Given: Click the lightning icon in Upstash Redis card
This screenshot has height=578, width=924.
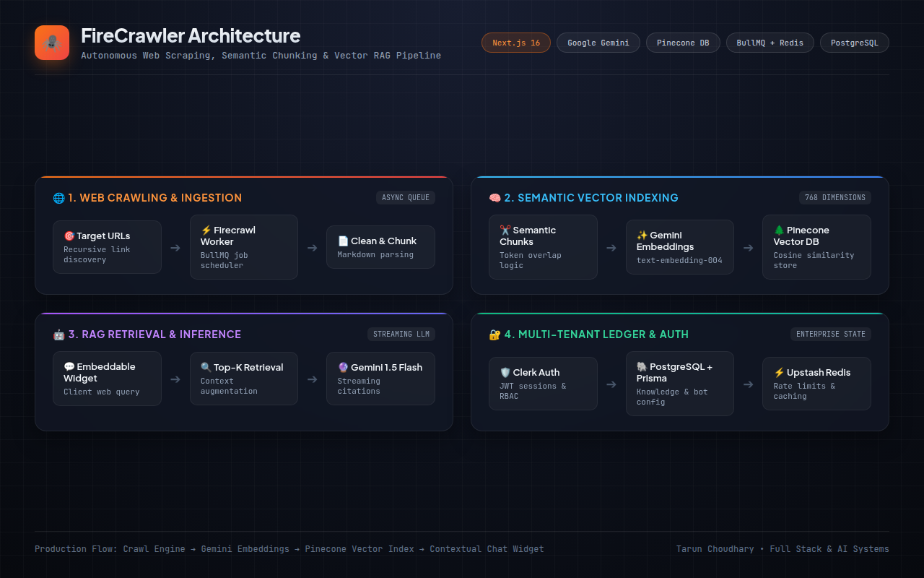Looking at the screenshot, I should 779,373.
